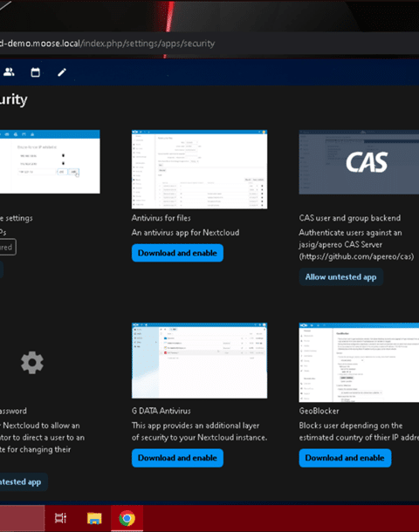Click the brute-force IP whitelist preview thumbnail

[50, 162]
